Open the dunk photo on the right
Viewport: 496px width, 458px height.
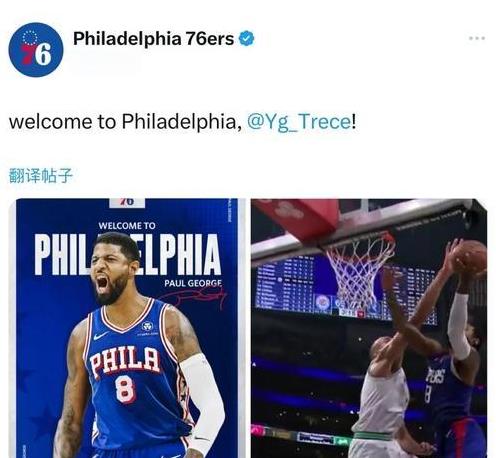[369, 328]
